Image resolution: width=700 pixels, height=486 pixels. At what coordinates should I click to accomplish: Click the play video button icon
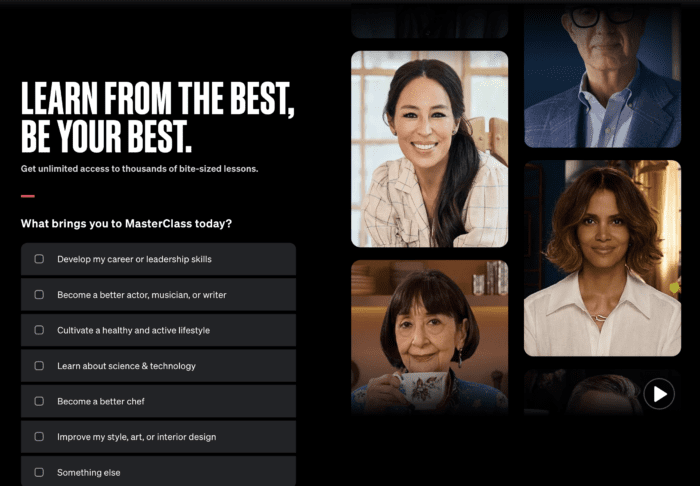659,394
